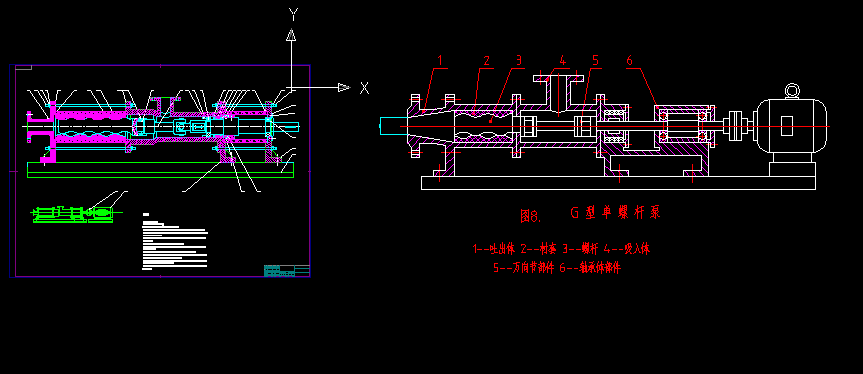Click the cyan title block in sheet corner
The width and height of the screenshot is (863, 374).
click(287, 270)
